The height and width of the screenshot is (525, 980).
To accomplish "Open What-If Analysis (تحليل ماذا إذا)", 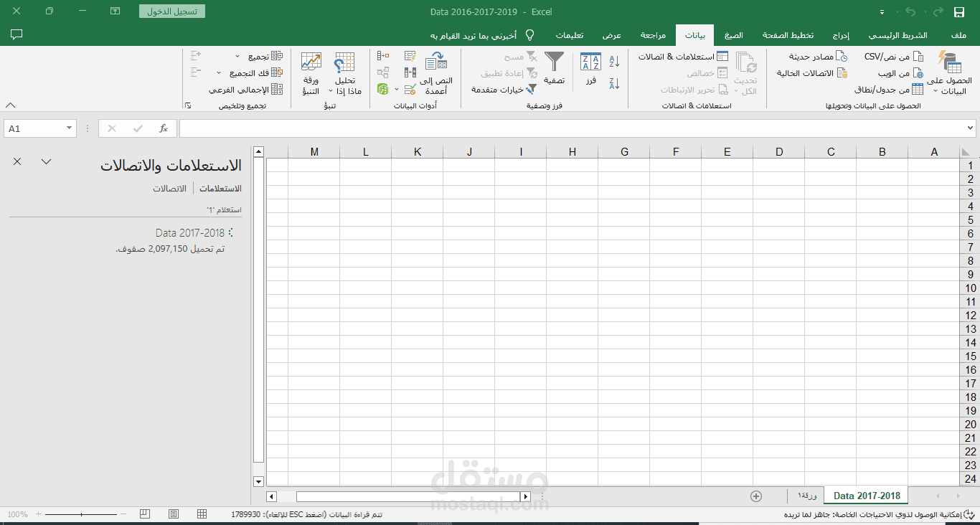I will coord(345,74).
